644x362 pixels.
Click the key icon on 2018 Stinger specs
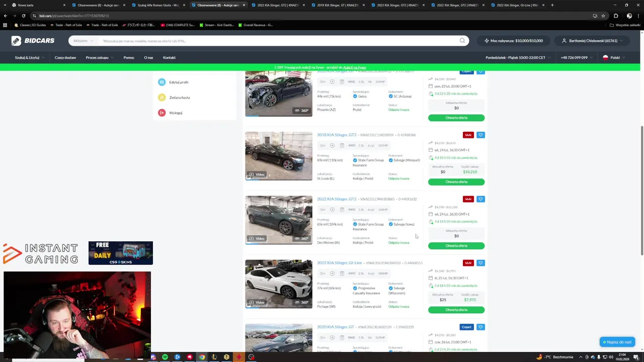click(x=323, y=145)
